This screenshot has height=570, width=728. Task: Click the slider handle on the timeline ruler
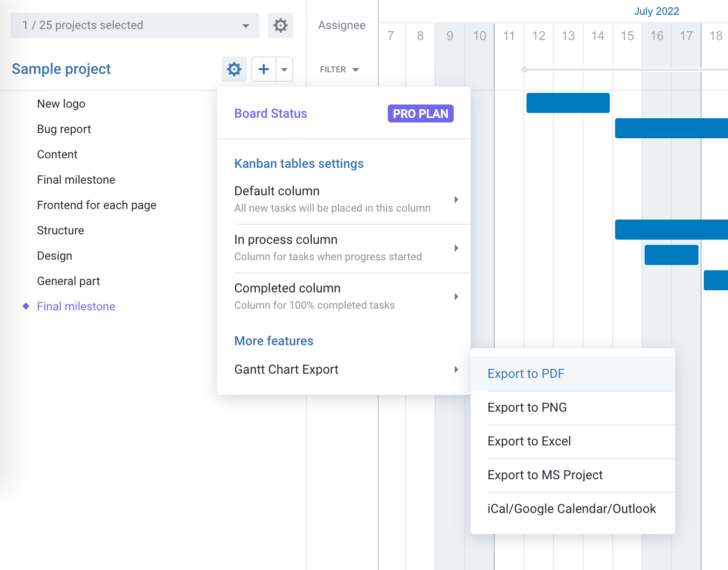(524, 69)
